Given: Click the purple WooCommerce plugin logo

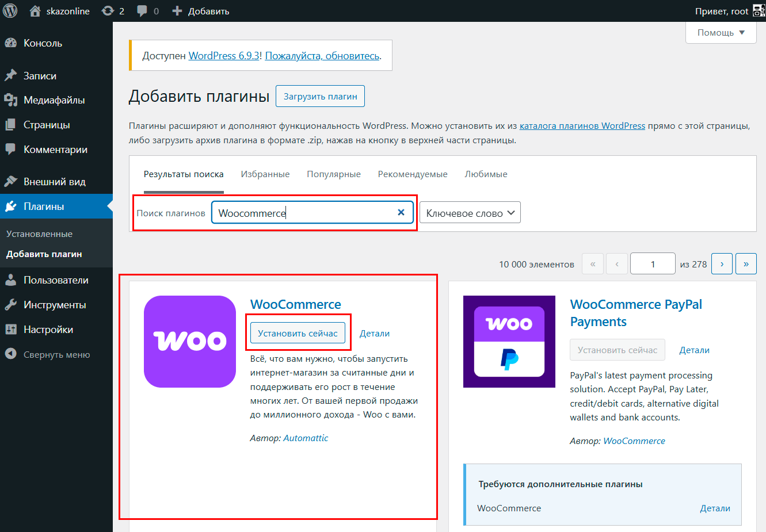Looking at the screenshot, I should point(190,341).
